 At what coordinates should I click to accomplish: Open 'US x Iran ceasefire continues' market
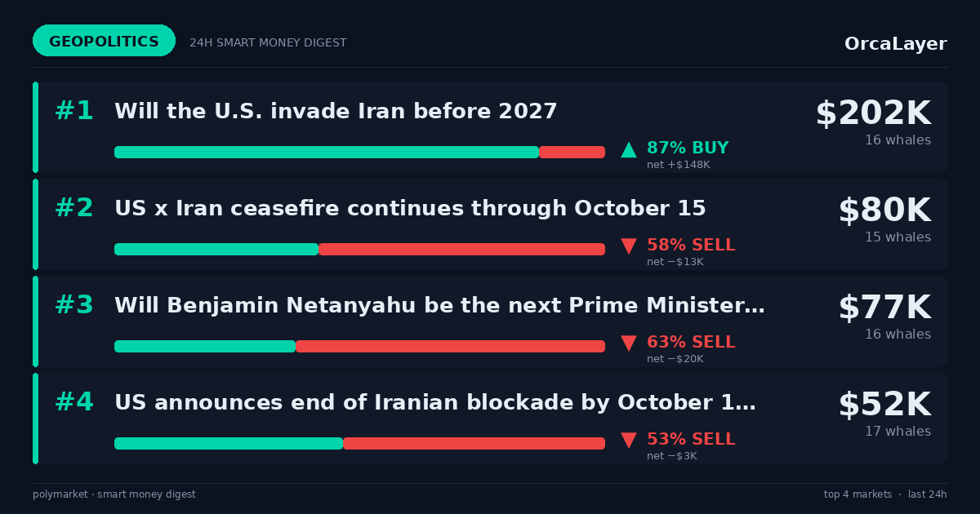coord(410,209)
